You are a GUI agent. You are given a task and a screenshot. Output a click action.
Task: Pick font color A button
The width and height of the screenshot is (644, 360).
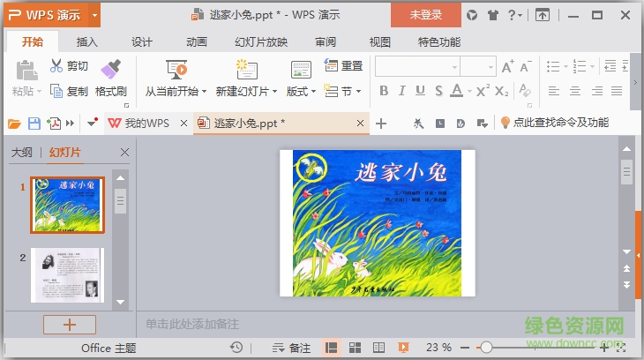click(457, 91)
